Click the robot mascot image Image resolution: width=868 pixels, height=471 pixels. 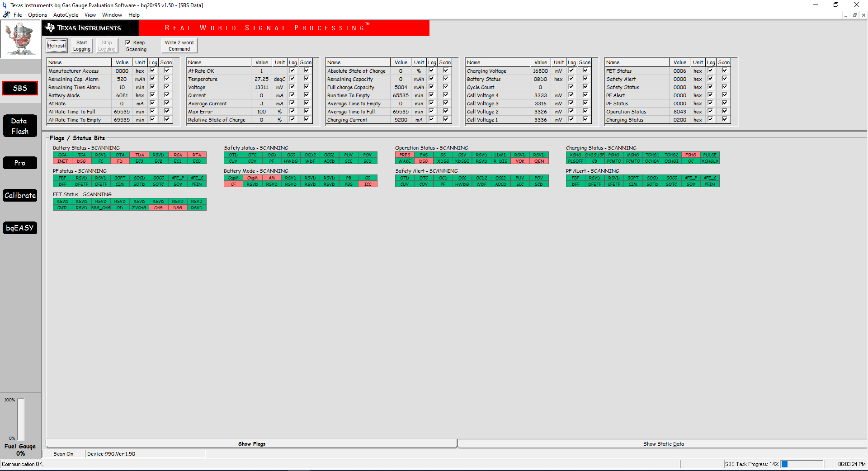pos(20,39)
